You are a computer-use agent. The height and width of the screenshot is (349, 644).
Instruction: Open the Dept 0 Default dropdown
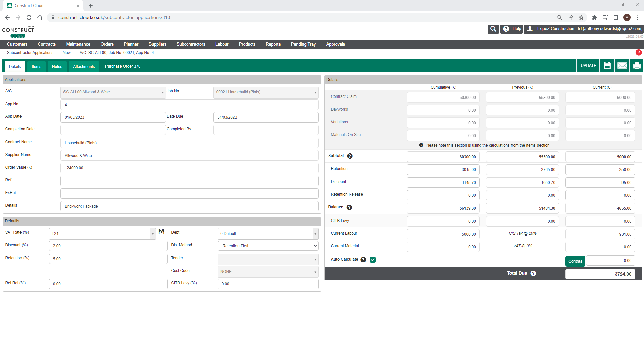[268, 234]
